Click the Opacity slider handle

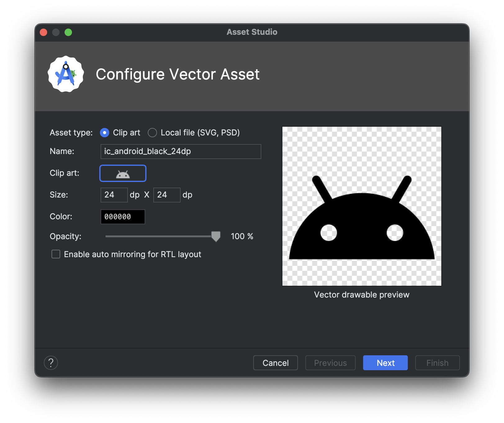(216, 236)
